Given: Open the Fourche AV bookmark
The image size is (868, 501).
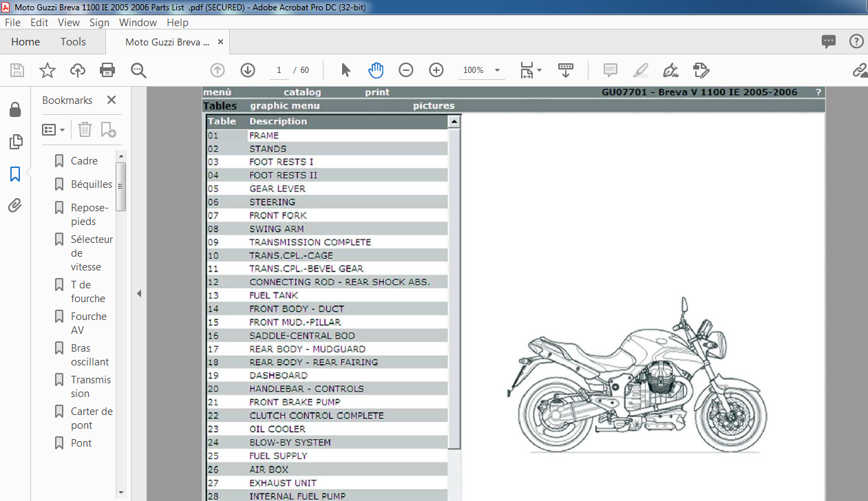Looking at the screenshot, I should [89, 323].
